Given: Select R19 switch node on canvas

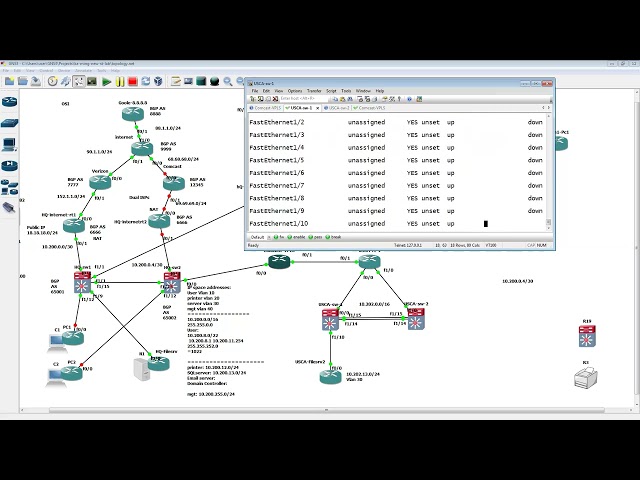Looking at the screenshot, I should (587, 336).
